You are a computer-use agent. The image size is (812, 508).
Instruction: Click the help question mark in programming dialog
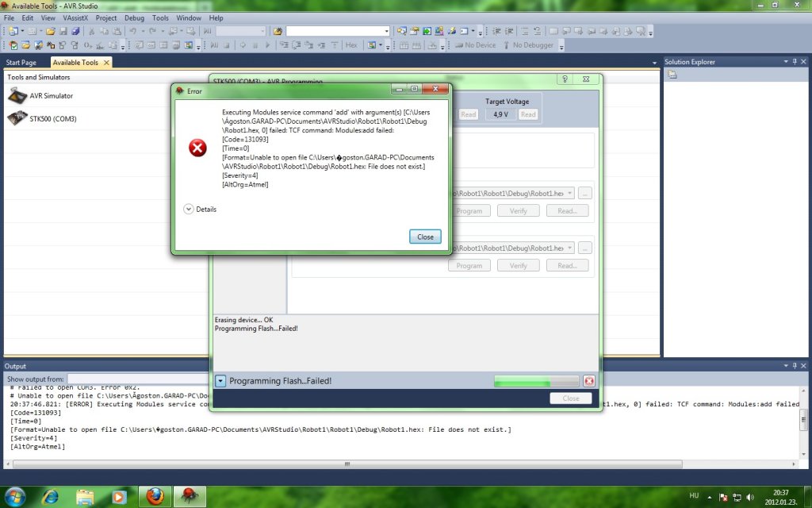pos(565,79)
